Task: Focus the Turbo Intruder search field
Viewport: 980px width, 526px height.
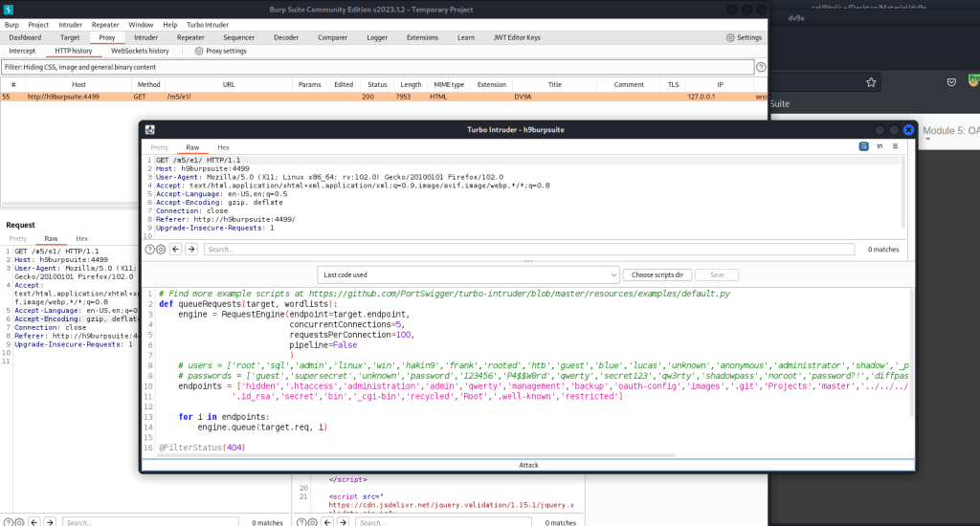Action: click(x=528, y=250)
